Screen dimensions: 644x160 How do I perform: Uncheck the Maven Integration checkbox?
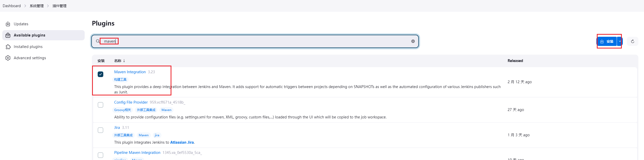[100, 74]
